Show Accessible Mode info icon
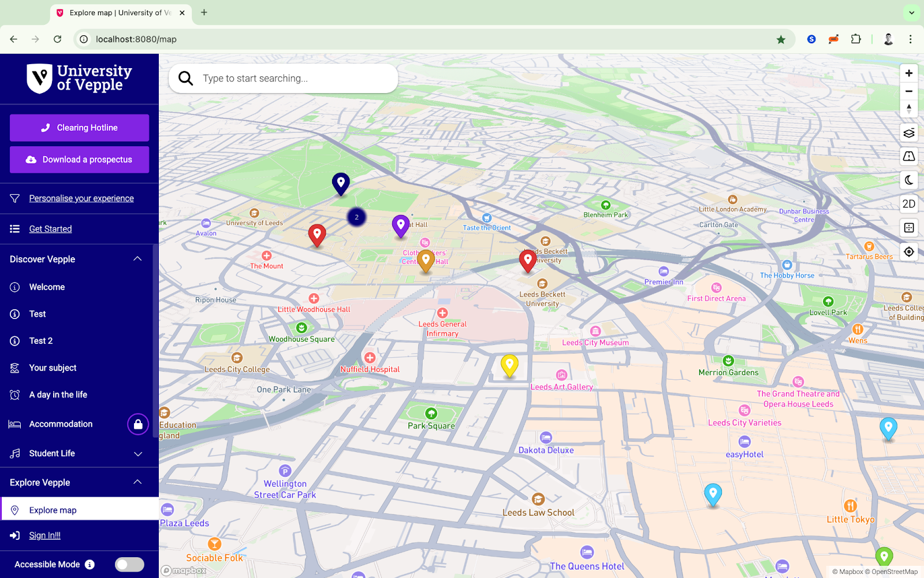The image size is (924, 578). (x=90, y=565)
